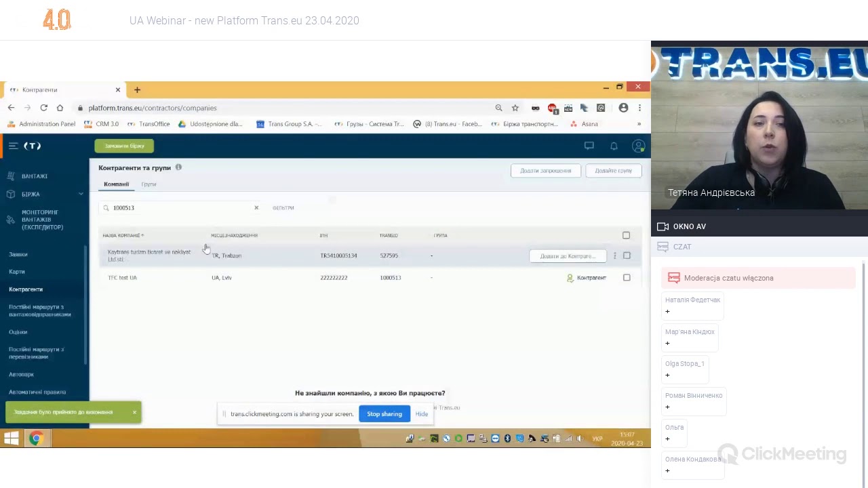The width and height of the screenshot is (868, 488).
Task: Click TransID value 1000513 in table
Action: click(391, 278)
